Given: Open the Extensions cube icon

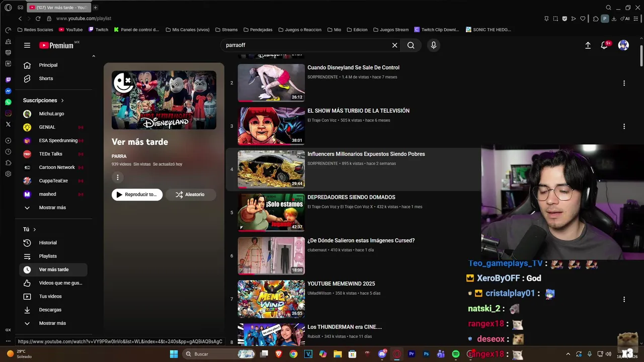Looking at the screenshot, I should (596, 19).
